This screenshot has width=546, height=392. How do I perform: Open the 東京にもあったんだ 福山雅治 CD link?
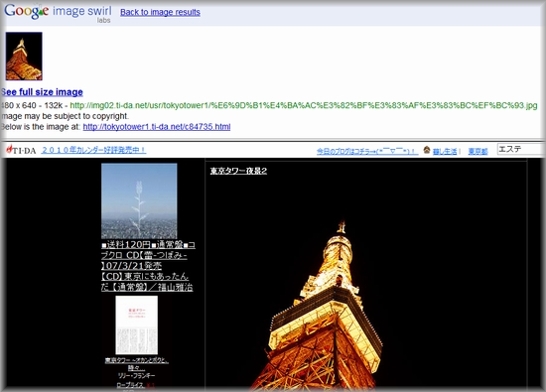(x=147, y=282)
